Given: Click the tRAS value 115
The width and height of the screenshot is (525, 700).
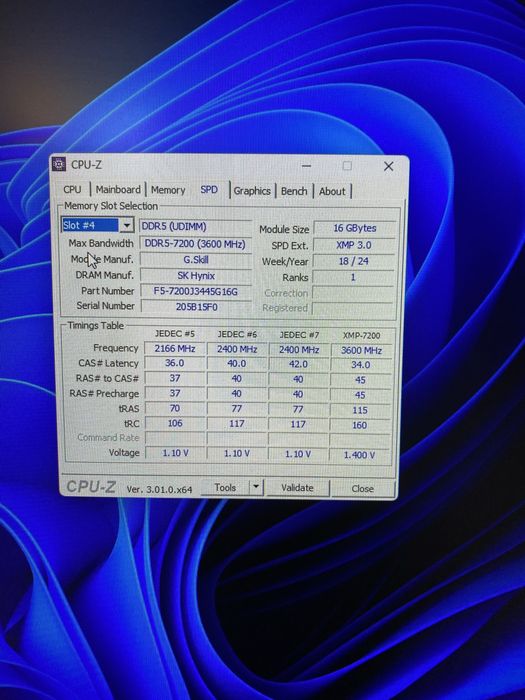Looking at the screenshot, I should point(360,410).
